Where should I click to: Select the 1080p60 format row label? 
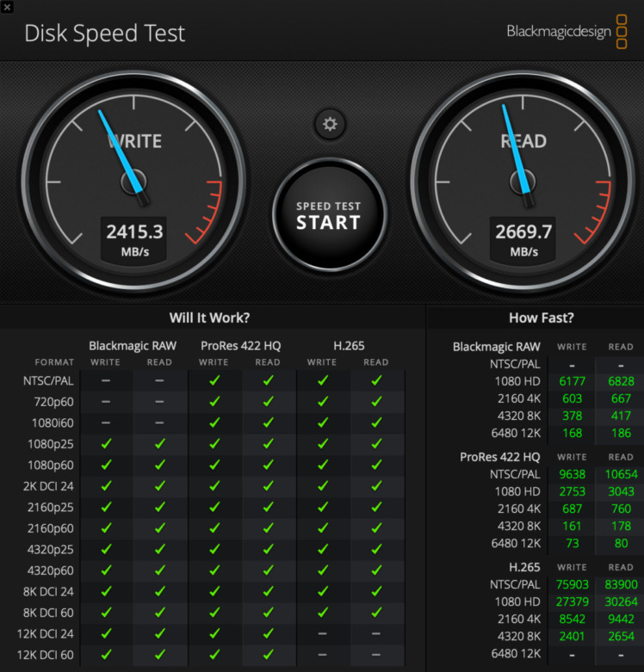pos(51,465)
